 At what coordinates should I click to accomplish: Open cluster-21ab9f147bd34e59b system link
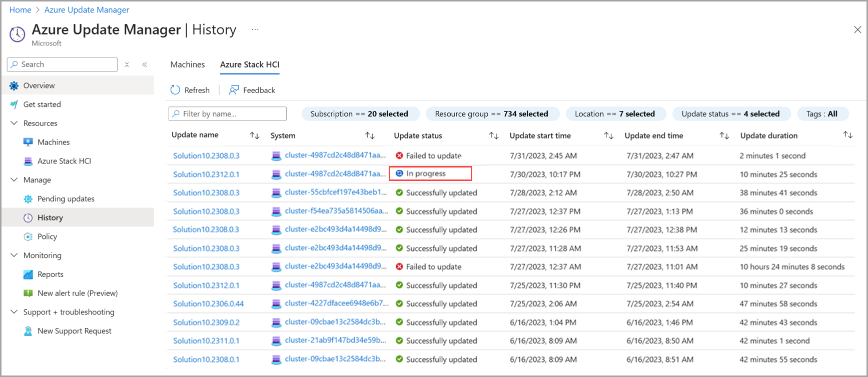[335, 340]
